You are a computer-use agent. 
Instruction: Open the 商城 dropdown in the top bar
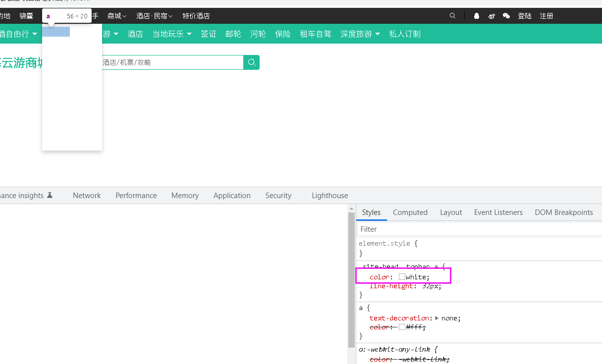(117, 16)
